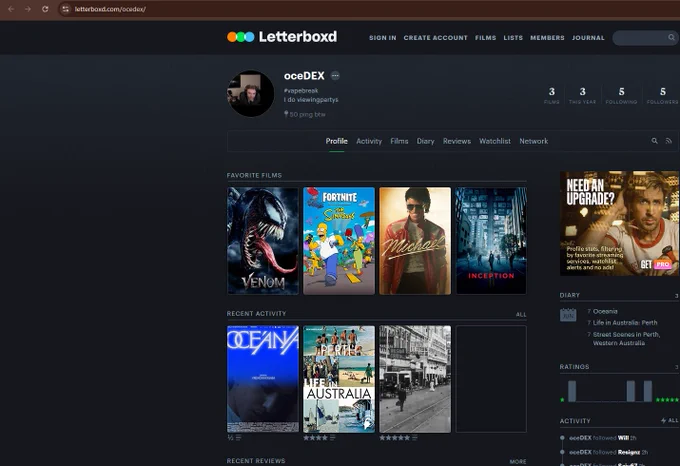The width and height of the screenshot is (680, 466).
Task: Click the half-star ratings histogram bar
Action: (x=572, y=391)
